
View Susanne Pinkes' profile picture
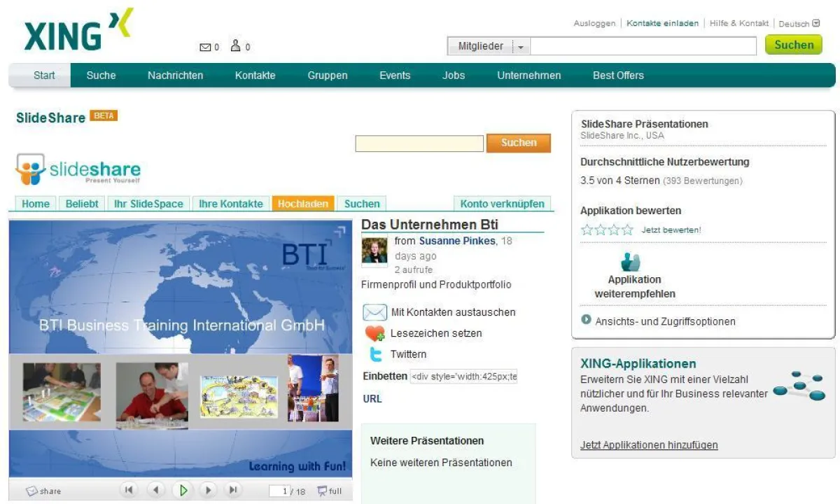373,251
